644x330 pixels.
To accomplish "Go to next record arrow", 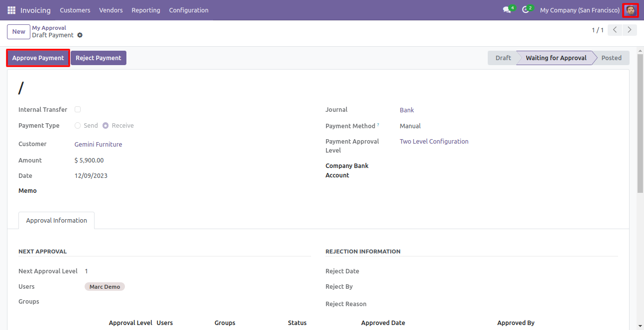I will [x=630, y=30].
